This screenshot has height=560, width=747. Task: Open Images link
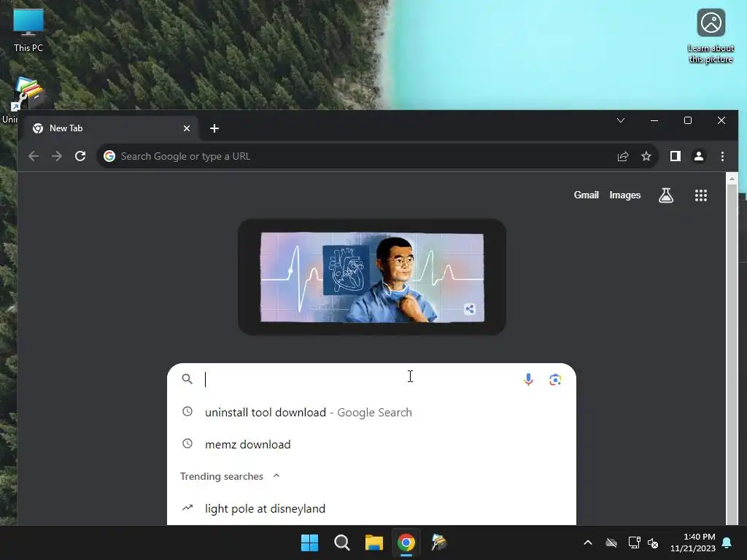tap(625, 195)
